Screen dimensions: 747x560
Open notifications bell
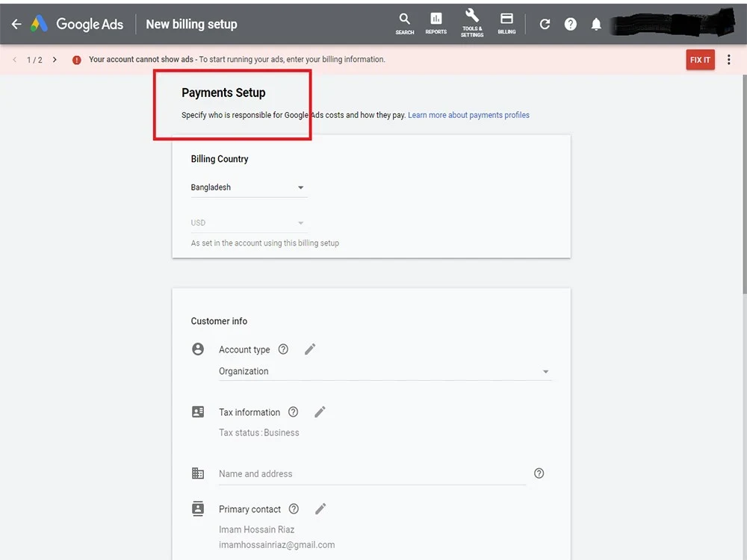click(x=596, y=24)
